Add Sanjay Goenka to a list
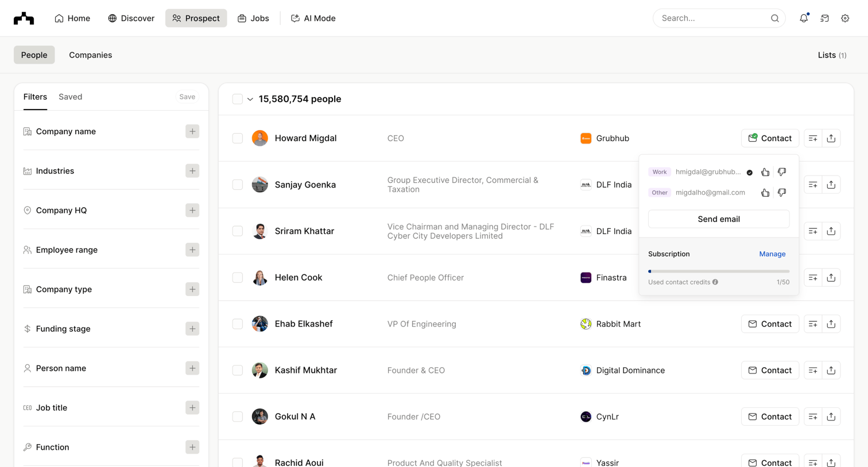 (x=813, y=185)
